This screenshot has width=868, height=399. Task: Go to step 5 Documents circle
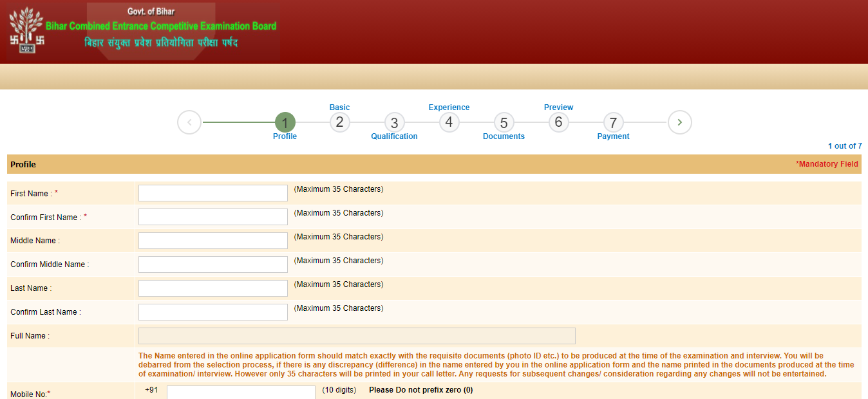click(x=504, y=122)
